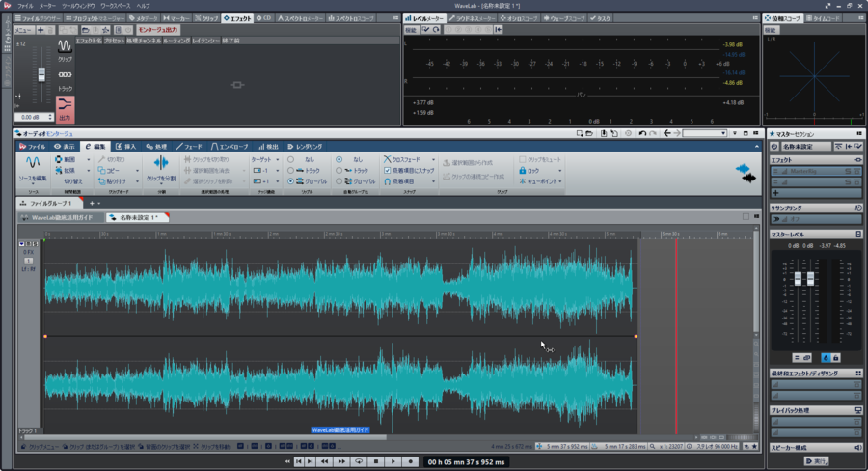868x471 pixels.
Task: Open the ファイル menu in menu bar
Action: tap(25, 6)
